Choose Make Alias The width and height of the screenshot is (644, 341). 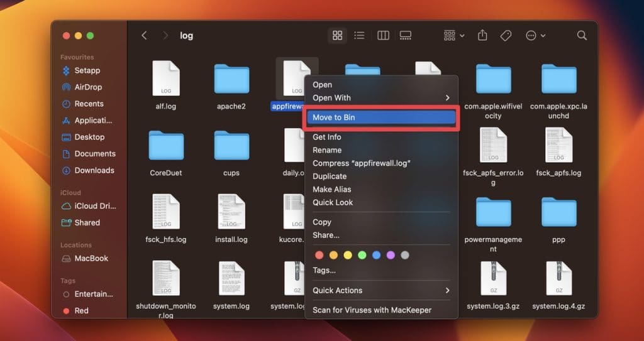[x=381, y=190]
